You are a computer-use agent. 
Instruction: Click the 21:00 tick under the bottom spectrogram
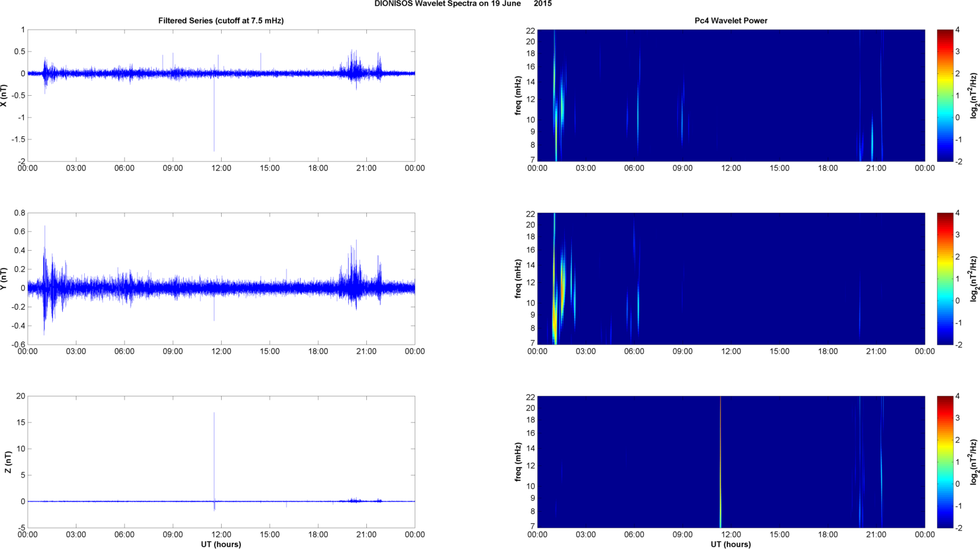click(877, 535)
